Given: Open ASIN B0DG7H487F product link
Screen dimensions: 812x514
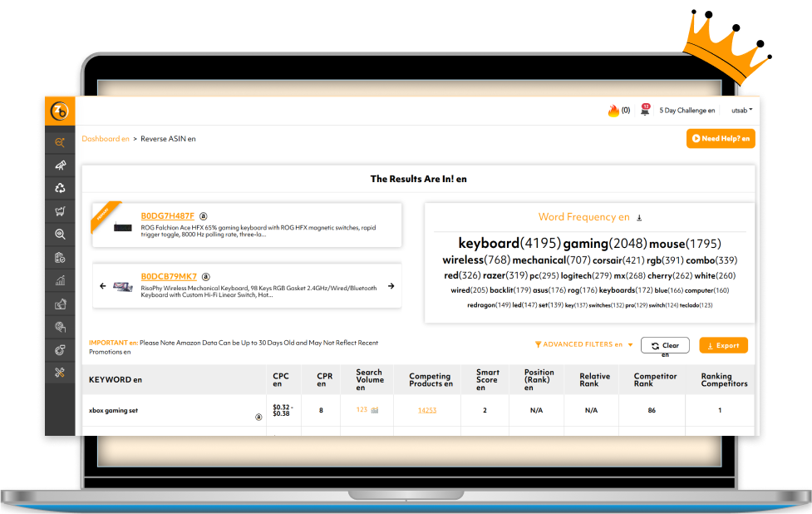Looking at the screenshot, I should [x=167, y=216].
